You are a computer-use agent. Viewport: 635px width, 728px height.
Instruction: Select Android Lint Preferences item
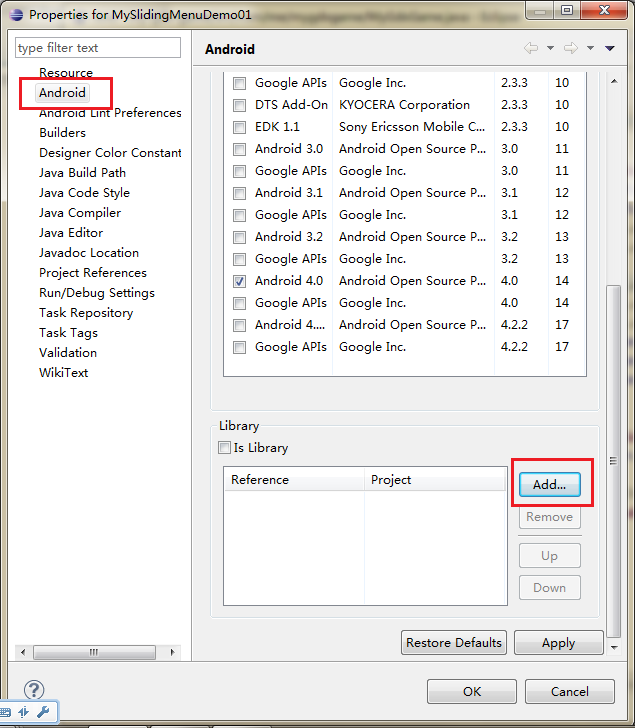click(110, 113)
